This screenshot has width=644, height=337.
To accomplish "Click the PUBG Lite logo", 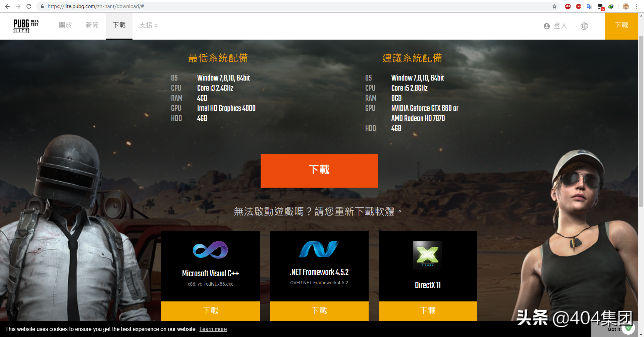I will 26,26.
